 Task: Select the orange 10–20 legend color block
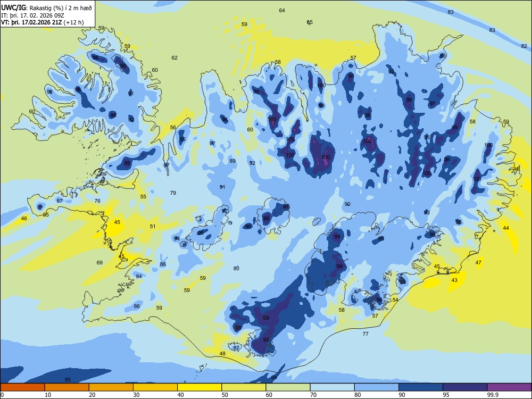click(x=67, y=387)
